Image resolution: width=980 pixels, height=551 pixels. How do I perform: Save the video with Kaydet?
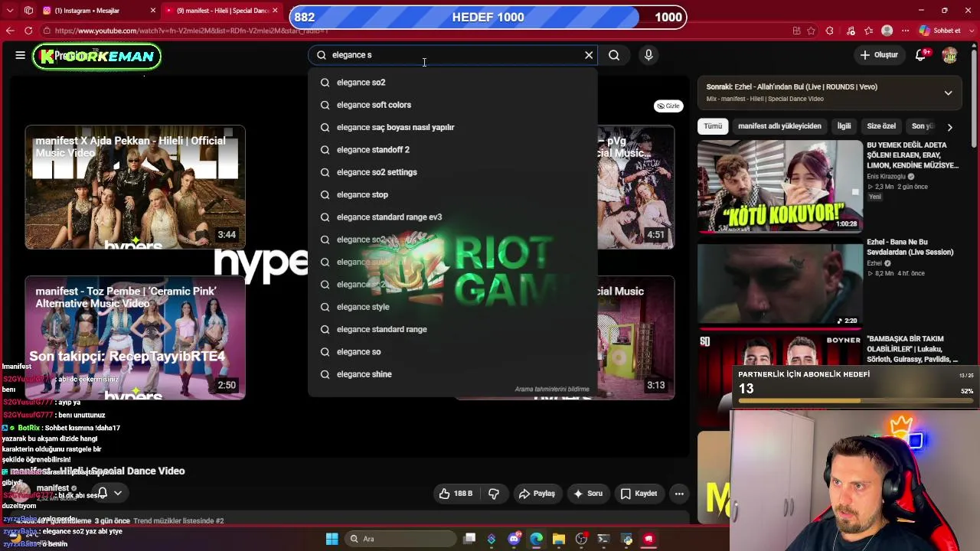tap(639, 494)
